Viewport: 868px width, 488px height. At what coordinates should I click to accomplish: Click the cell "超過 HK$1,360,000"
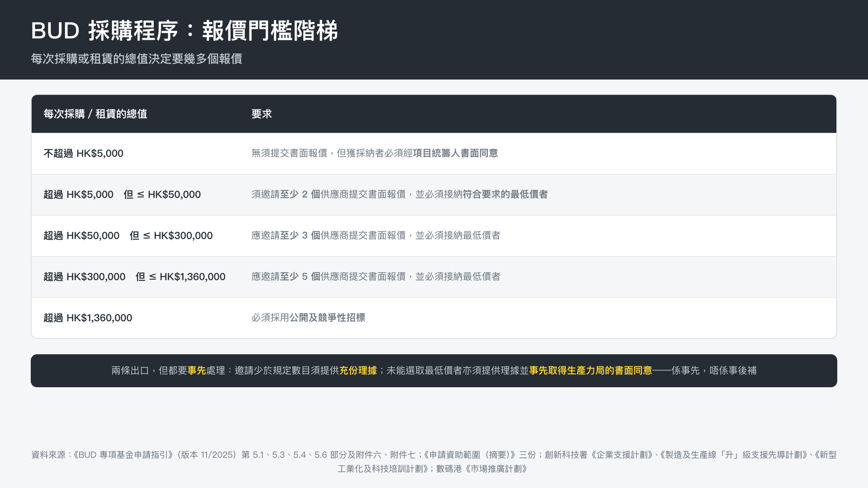pos(88,318)
